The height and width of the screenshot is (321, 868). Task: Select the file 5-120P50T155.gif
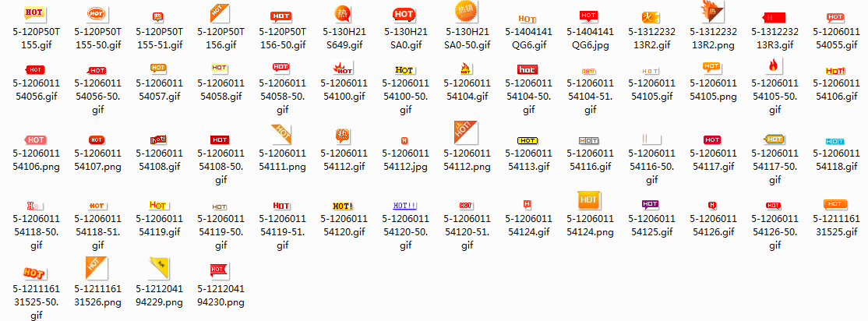click(34, 13)
